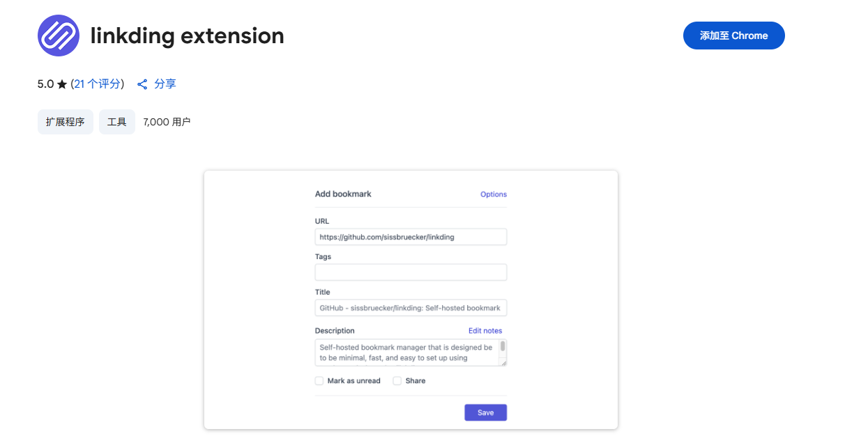Select the 工具 category chip
Viewport: 868px width, 443px height.
117,122
